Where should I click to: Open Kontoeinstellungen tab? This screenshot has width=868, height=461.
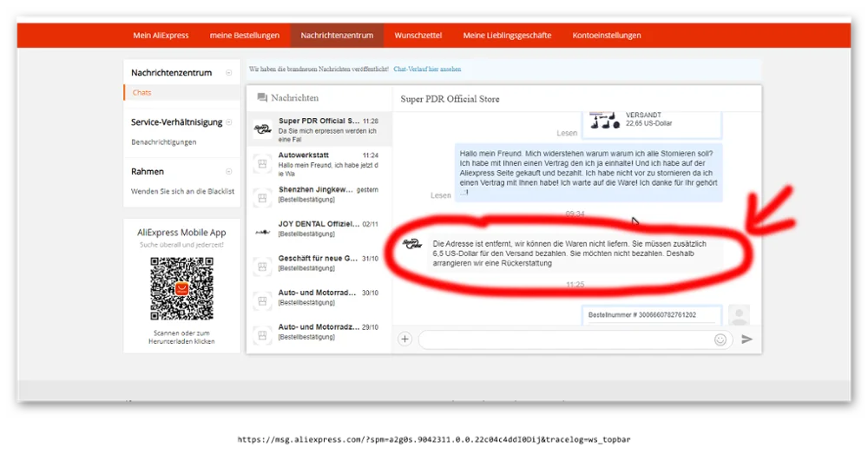(x=607, y=36)
